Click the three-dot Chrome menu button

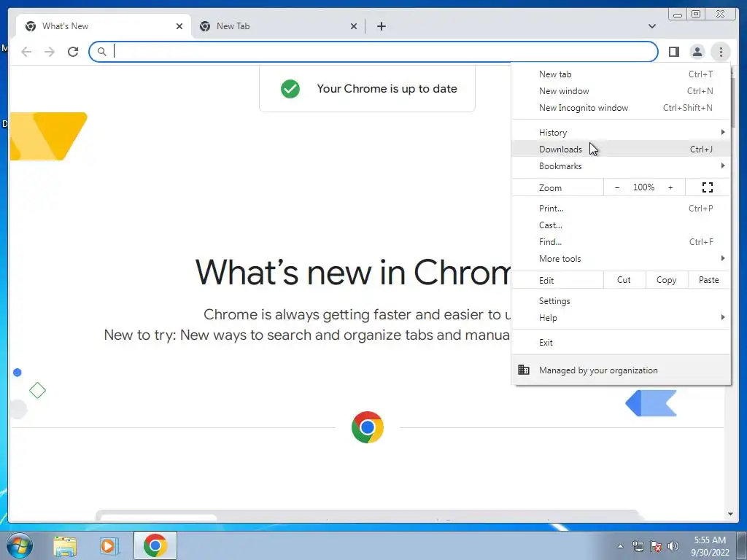(721, 52)
